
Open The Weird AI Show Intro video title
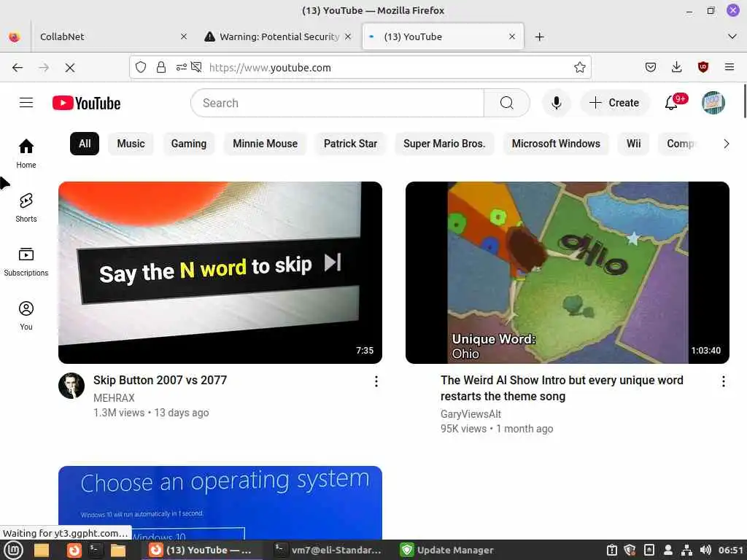coord(562,388)
